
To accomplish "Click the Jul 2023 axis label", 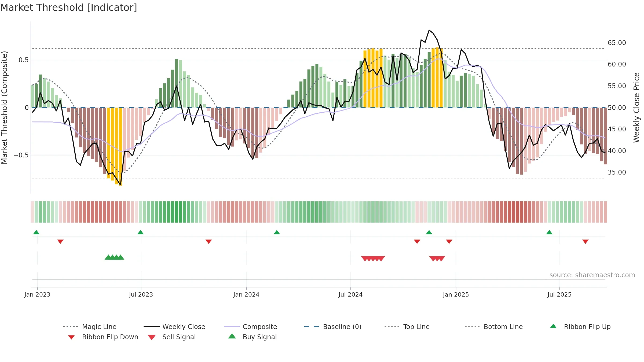I will (x=141, y=295).
